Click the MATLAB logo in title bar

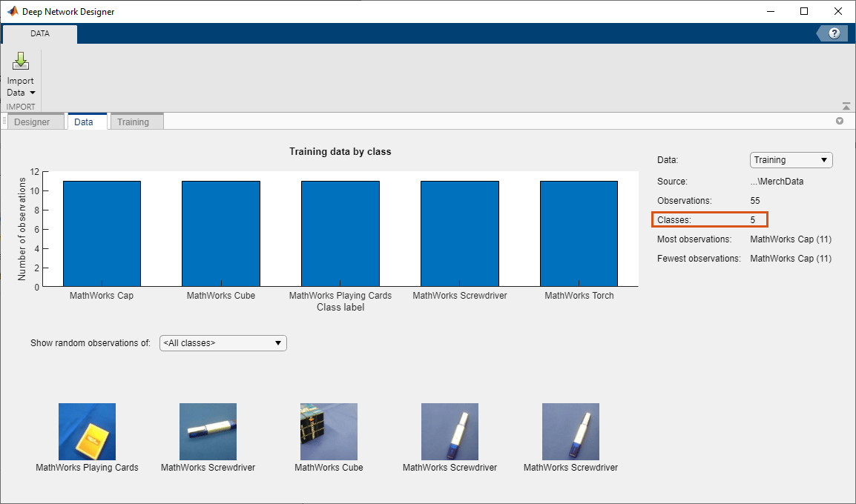12,11
